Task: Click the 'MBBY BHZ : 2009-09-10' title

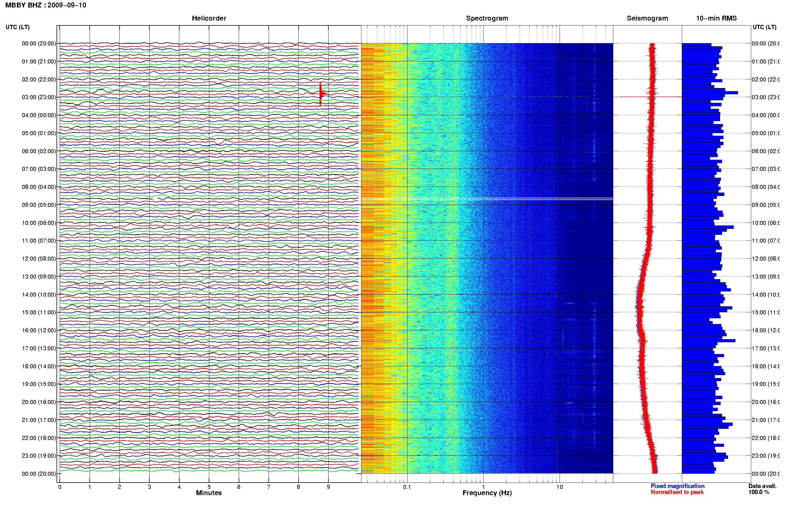Action: coord(46,5)
